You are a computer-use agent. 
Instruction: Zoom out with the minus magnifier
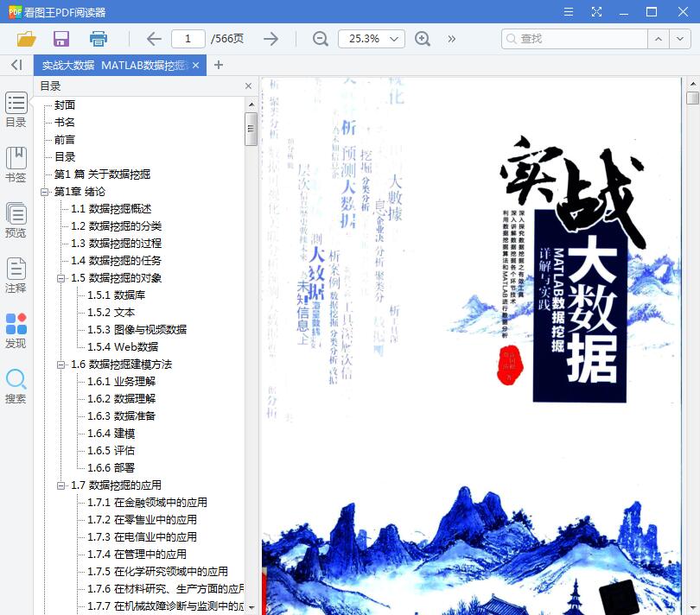pyautogui.click(x=320, y=39)
